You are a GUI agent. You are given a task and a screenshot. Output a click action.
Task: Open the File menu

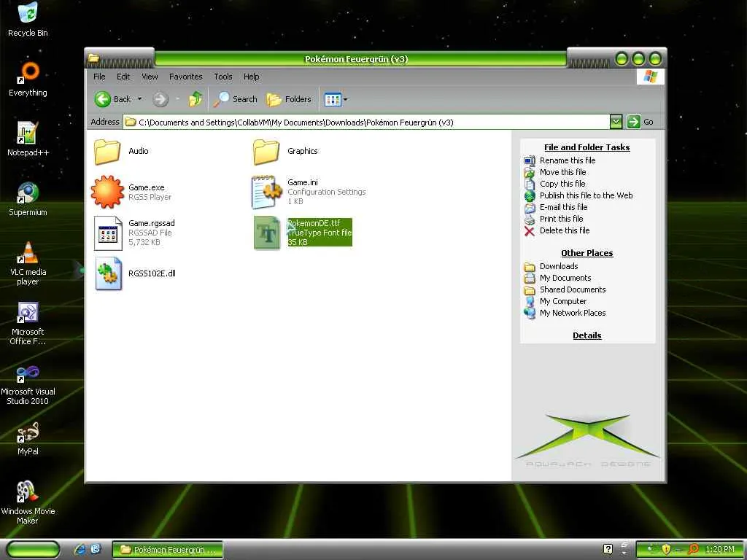click(99, 77)
